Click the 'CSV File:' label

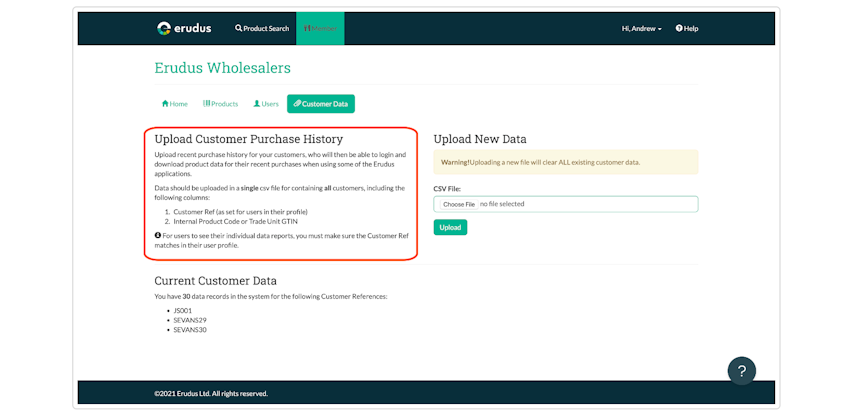[447, 189]
